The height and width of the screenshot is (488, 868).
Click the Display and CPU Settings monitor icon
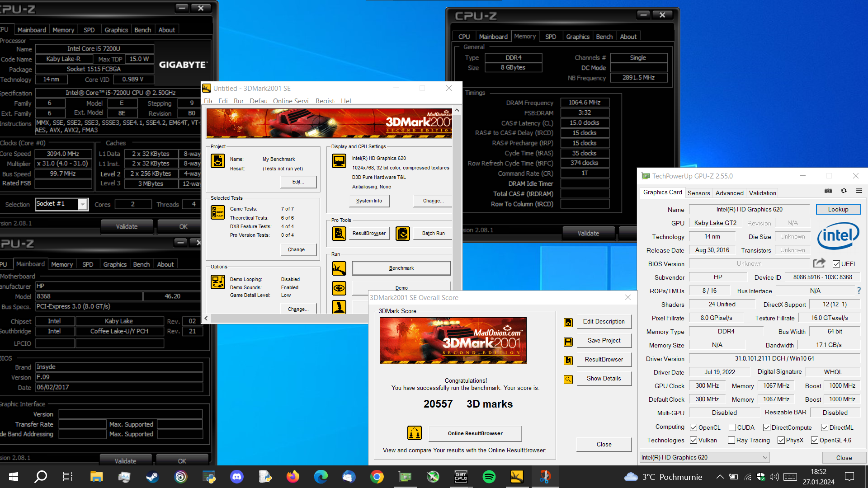click(339, 161)
